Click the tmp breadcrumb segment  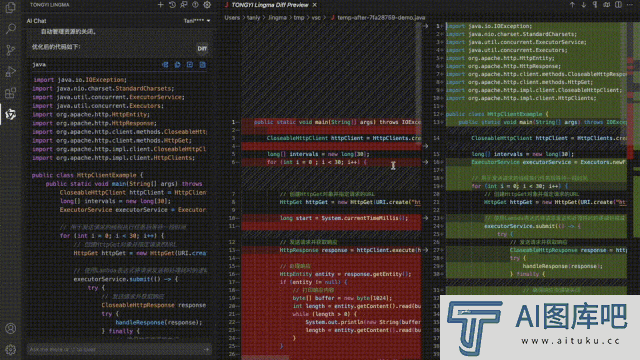click(x=299, y=18)
